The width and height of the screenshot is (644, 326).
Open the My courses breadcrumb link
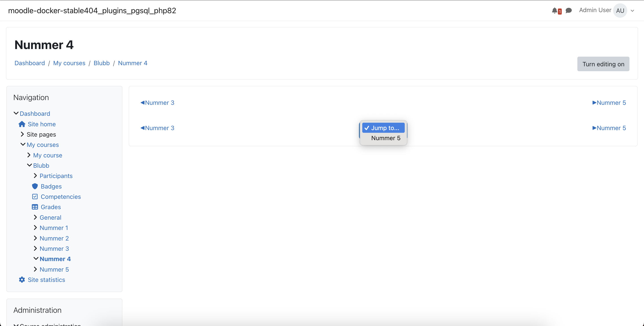pyautogui.click(x=69, y=63)
